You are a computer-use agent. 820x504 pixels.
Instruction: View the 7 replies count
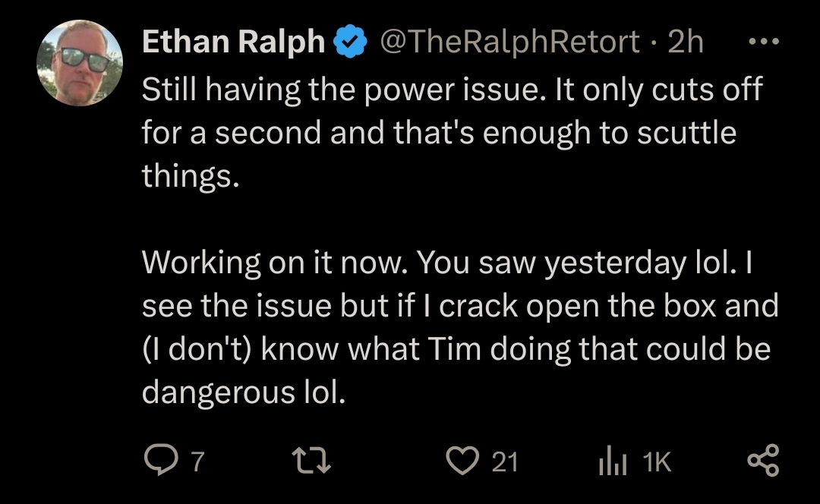pyautogui.click(x=197, y=461)
